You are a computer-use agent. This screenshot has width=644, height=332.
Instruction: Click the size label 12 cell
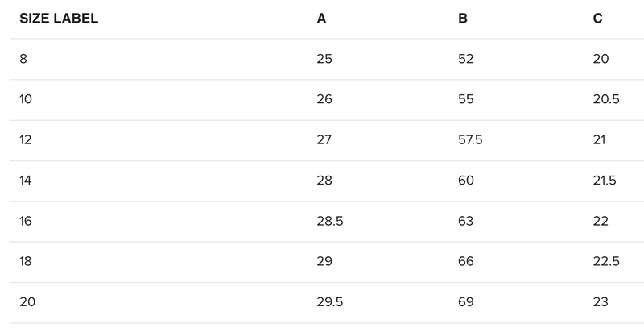pos(26,140)
